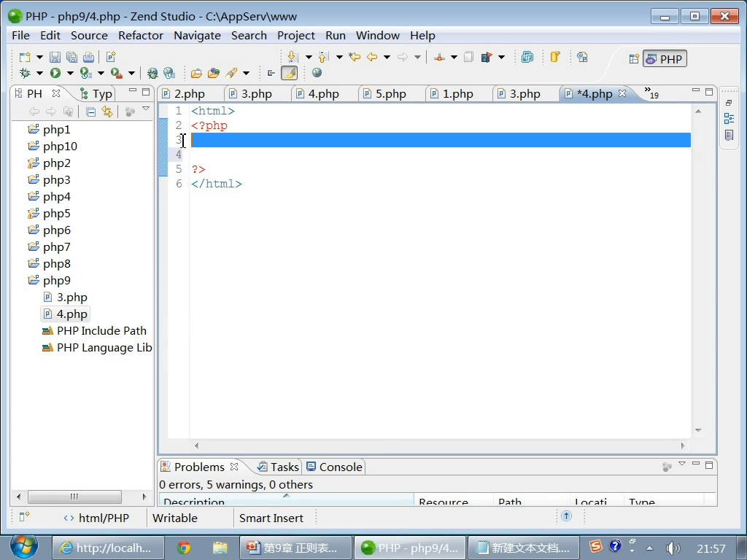Click line 5 containing ?> in the editor
This screenshot has width=747, height=560.
[x=441, y=169]
